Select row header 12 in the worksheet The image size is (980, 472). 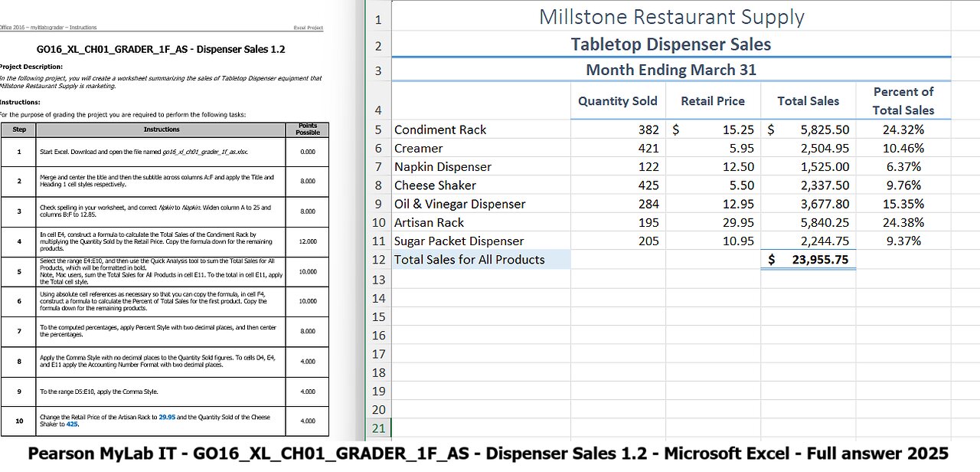click(x=379, y=259)
